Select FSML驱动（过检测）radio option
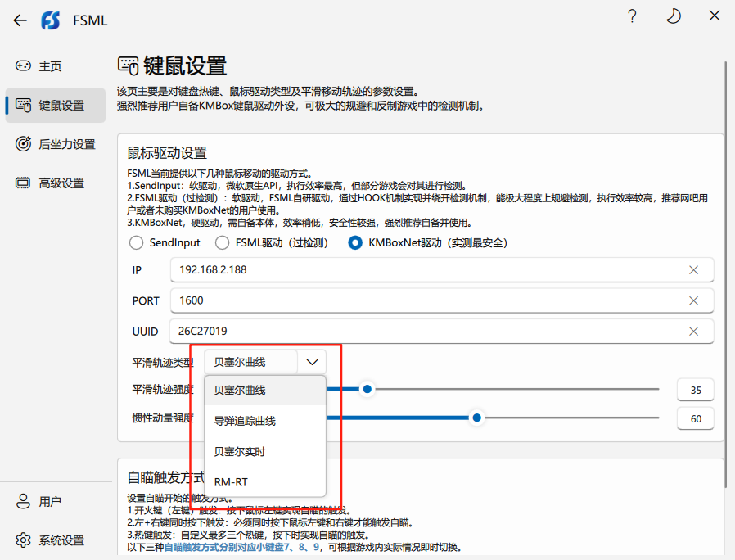735x560 pixels. point(222,242)
